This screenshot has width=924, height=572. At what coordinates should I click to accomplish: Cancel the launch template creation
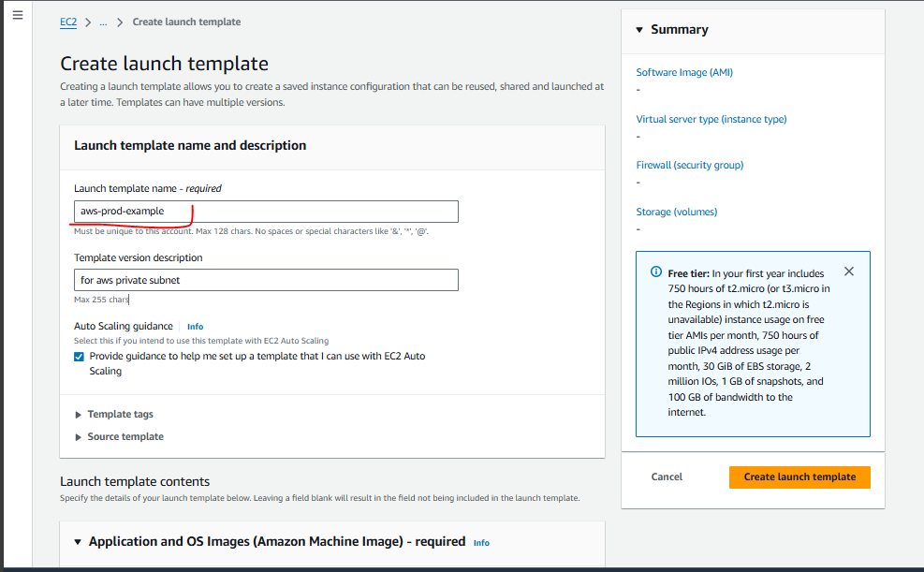tap(667, 477)
